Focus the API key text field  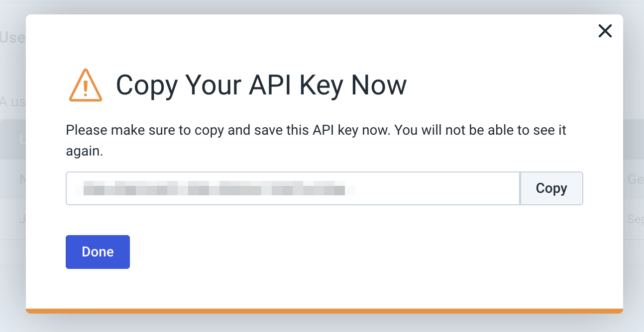pos(293,188)
